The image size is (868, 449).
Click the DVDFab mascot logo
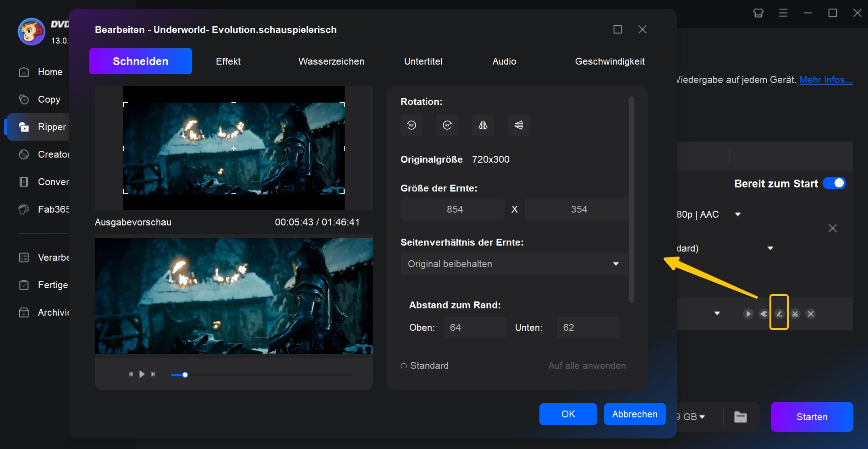coord(31,32)
